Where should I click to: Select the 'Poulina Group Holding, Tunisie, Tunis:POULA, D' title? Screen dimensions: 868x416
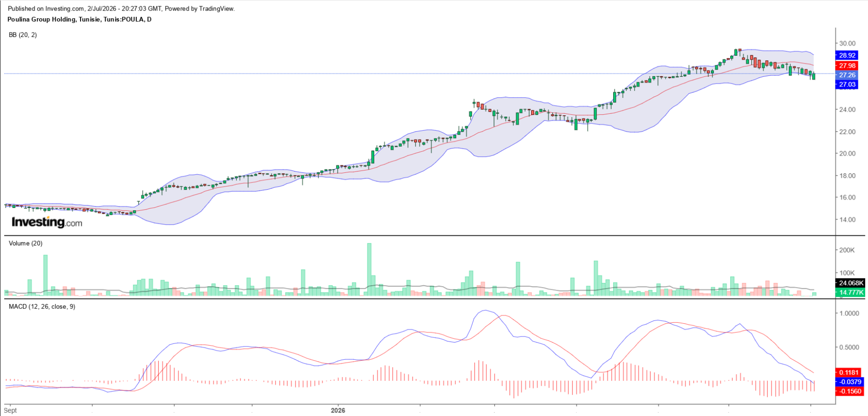(80, 20)
